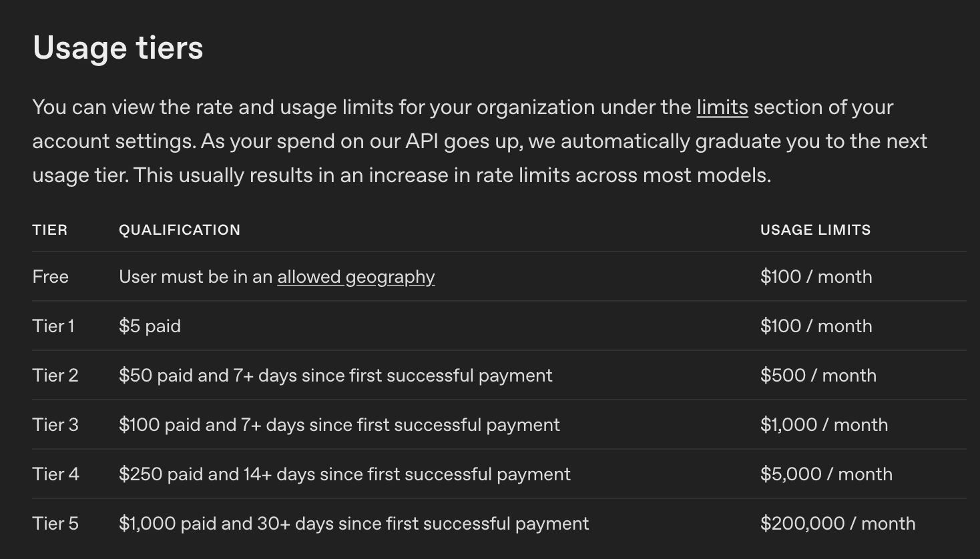Click the "$1,000 / month" usage limit
This screenshot has height=559, width=980.
pyautogui.click(x=824, y=425)
